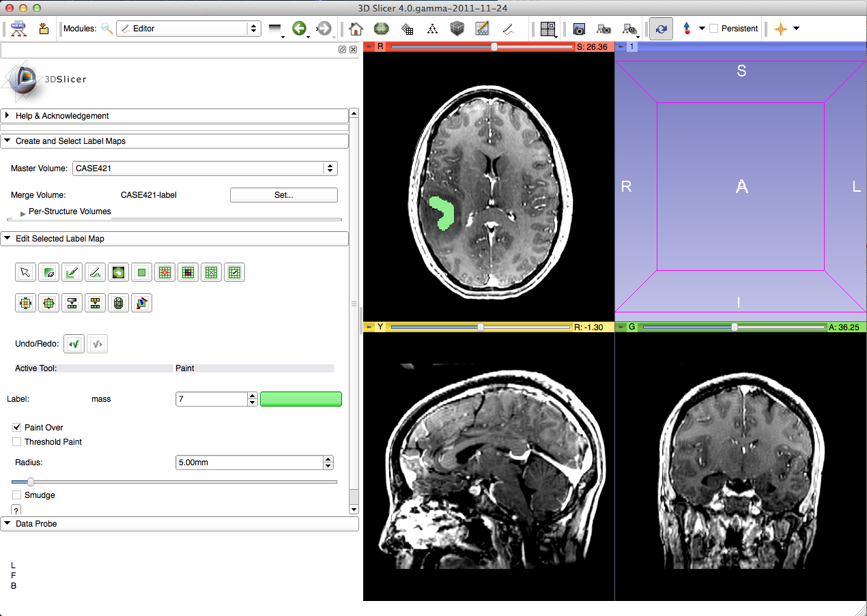The width and height of the screenshot is (867, 616).
Task: Select the Erase Label tool
Action: click(48, 273)
